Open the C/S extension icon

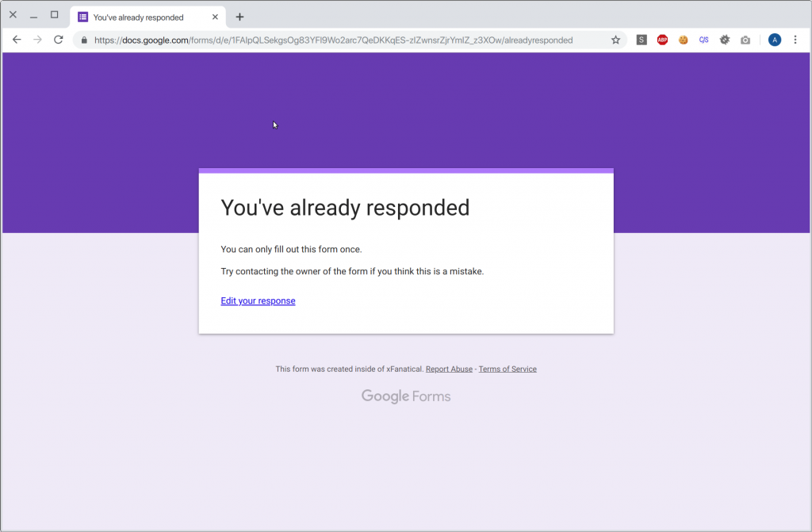coord(704,40)
